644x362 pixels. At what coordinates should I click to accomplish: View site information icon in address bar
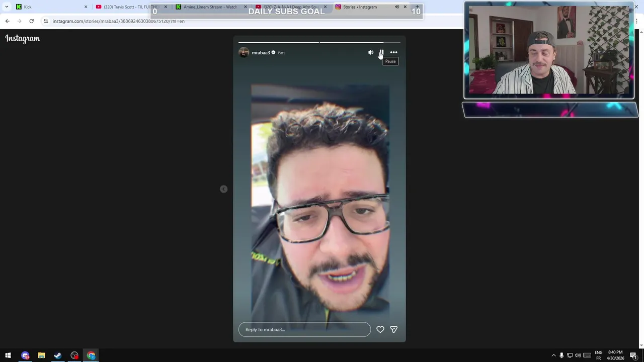[46, 21]
